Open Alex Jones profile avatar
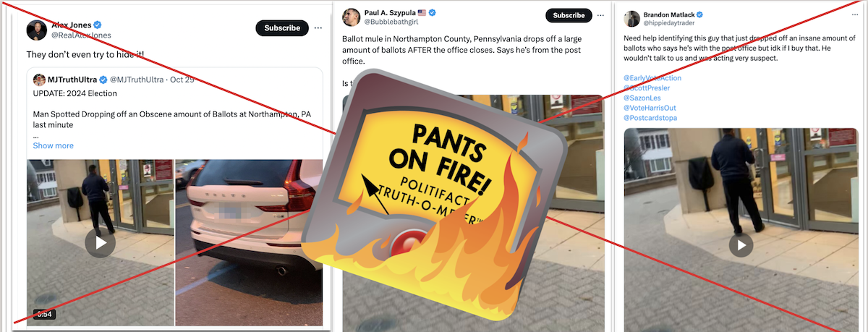The height and width of the screenshot is (332, 868). [37, 30]
